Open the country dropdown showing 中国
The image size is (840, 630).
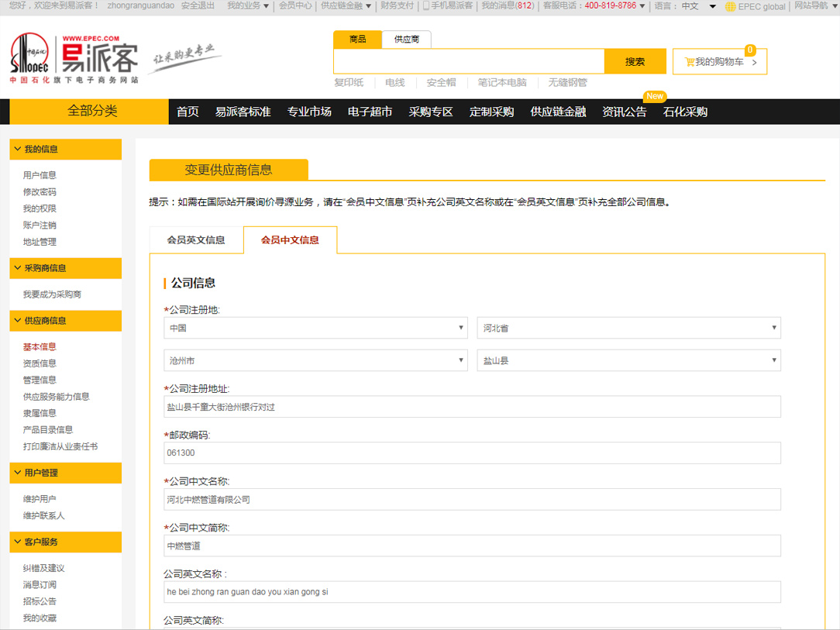(315, 328)
